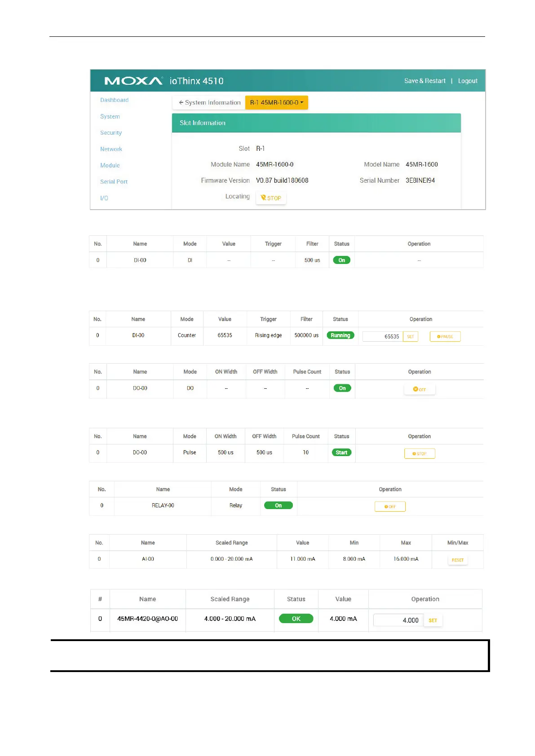
Task: Click AI value 11.000 mA
Action: pos(303,559)
